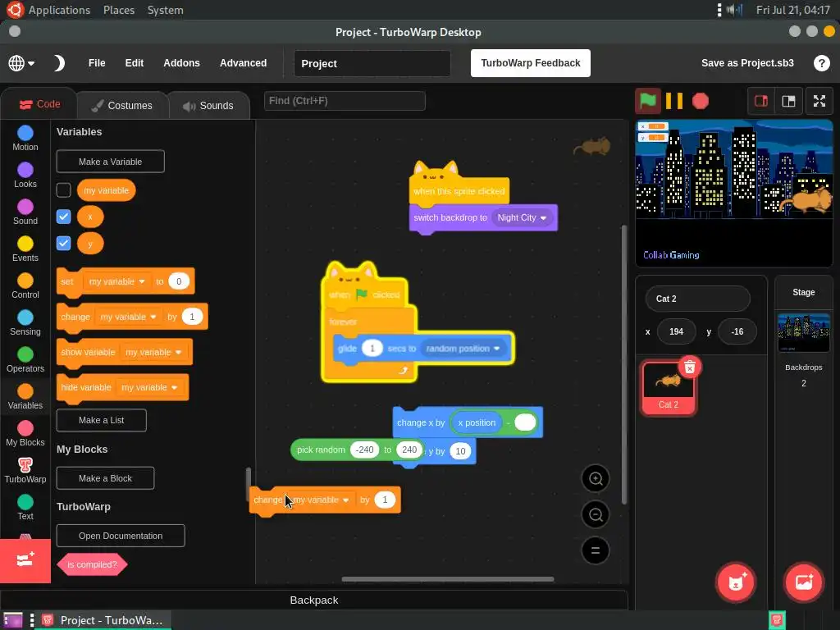Image resolution: width=840 pixels, height=630 pixels.
Task: Select the Stage backdrop thumbnail
Action: tap(804, 333)
